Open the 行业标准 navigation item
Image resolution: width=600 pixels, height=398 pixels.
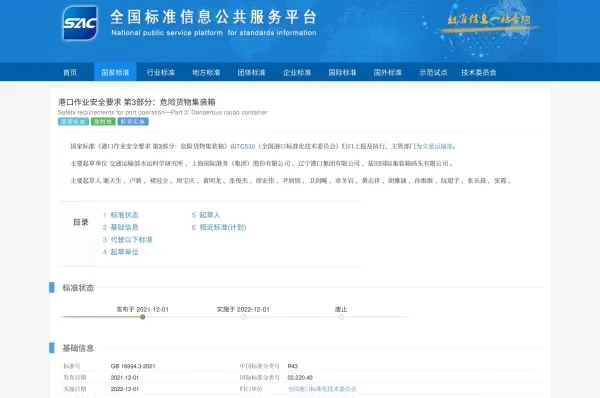pos(161,72)
